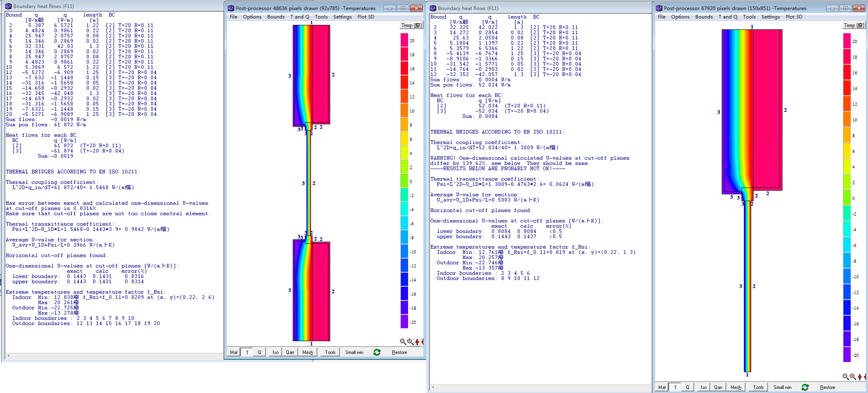Open Settings menu in right post-processor

tap(771, 17)
